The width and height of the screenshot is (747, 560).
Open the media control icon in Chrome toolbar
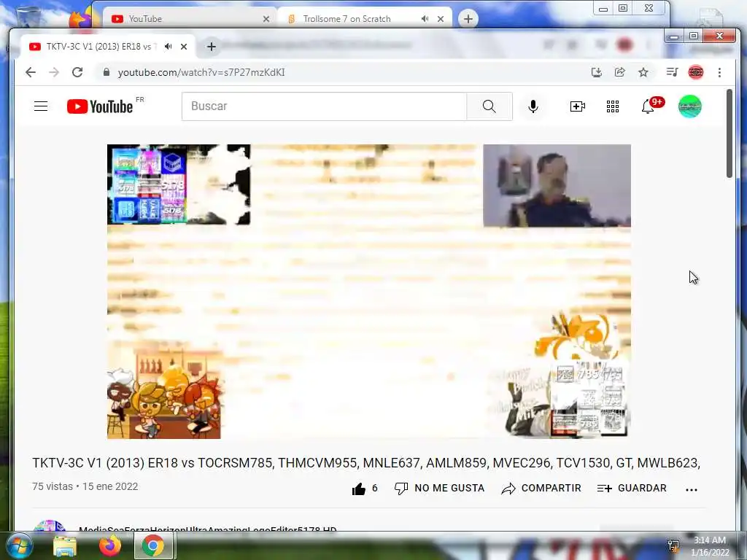[x=672, y=72]
